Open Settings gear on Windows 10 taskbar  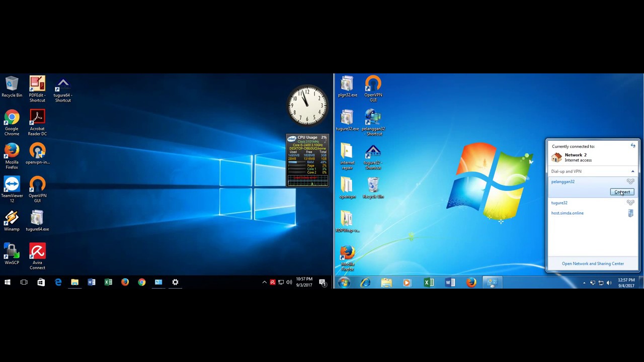[x=175, y=282]
